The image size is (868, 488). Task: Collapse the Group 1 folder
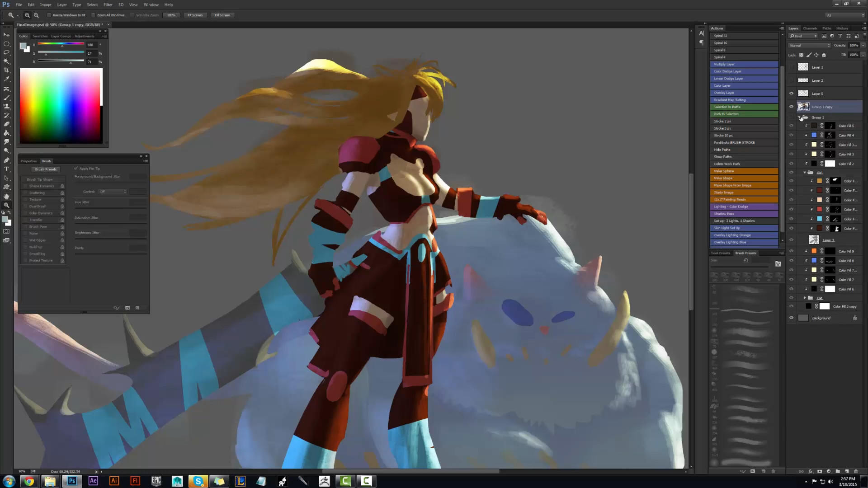tap(799, 117)
